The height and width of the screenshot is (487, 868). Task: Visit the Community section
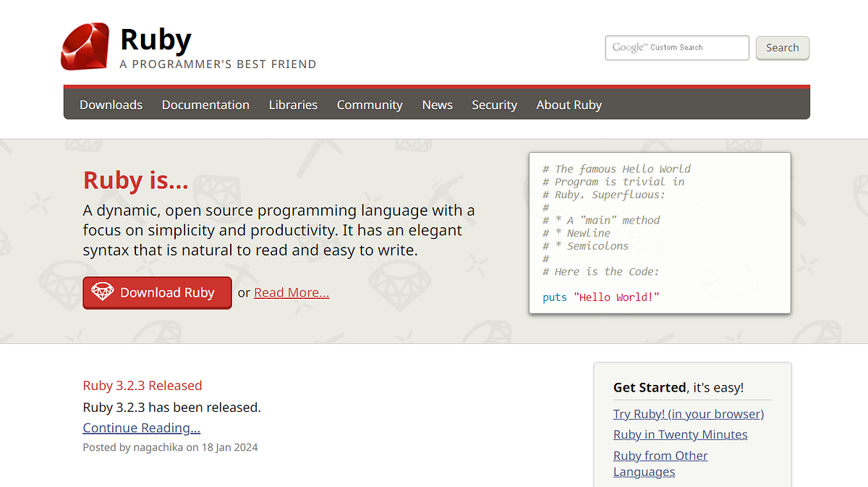click(x=369, y=105)
